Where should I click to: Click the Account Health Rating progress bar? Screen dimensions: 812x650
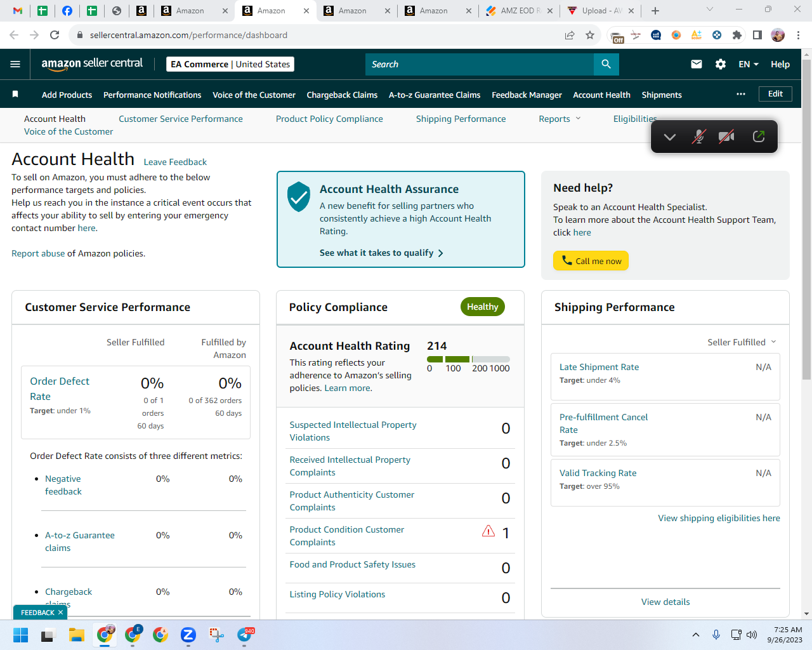coord(468,359)
